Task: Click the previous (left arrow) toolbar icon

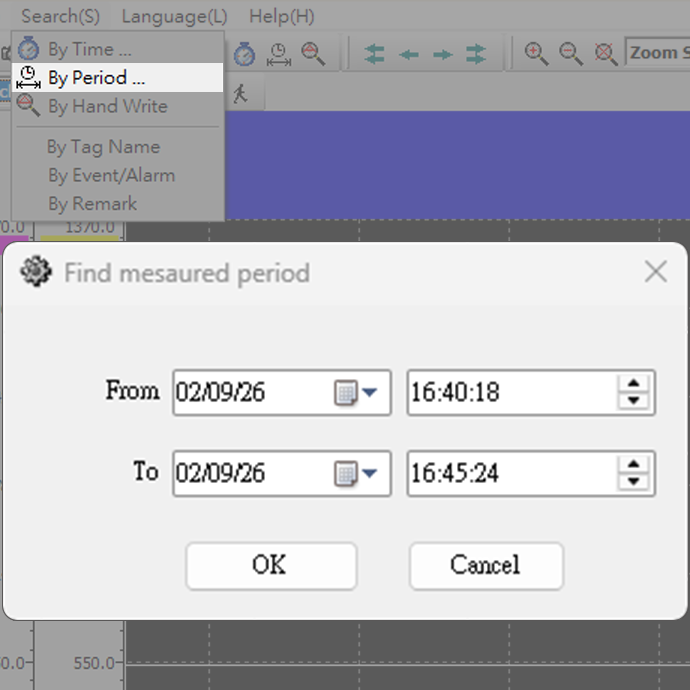Action: [x=409, y=54]
